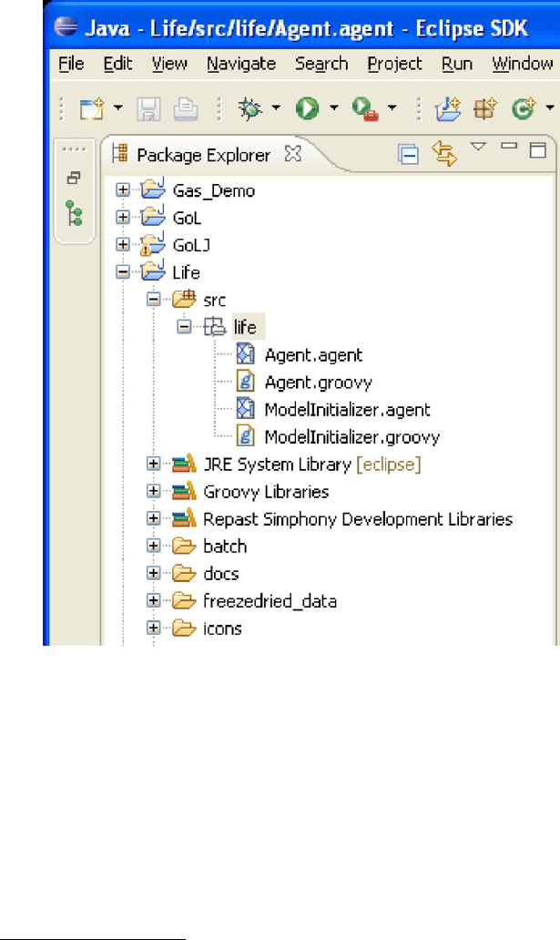Open the Project menu

(x=394, y=64)
